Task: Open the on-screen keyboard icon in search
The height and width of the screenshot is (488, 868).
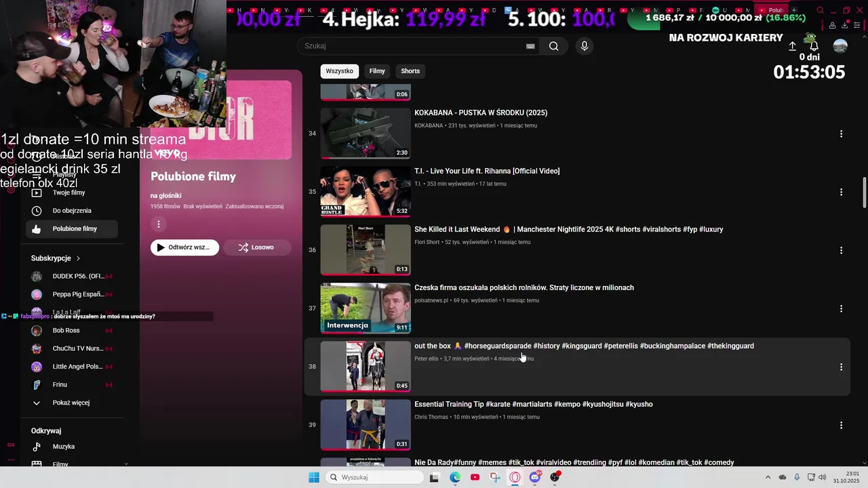Action: (530, 46)
